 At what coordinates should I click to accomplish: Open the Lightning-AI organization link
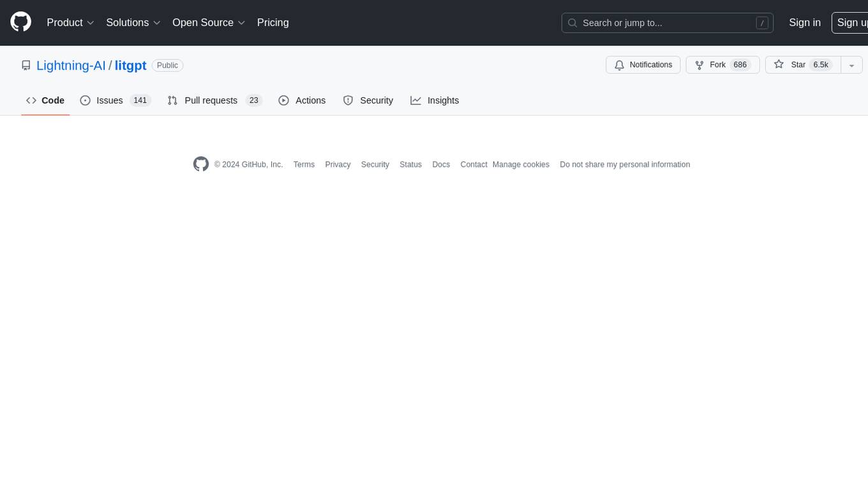(71, 65)
